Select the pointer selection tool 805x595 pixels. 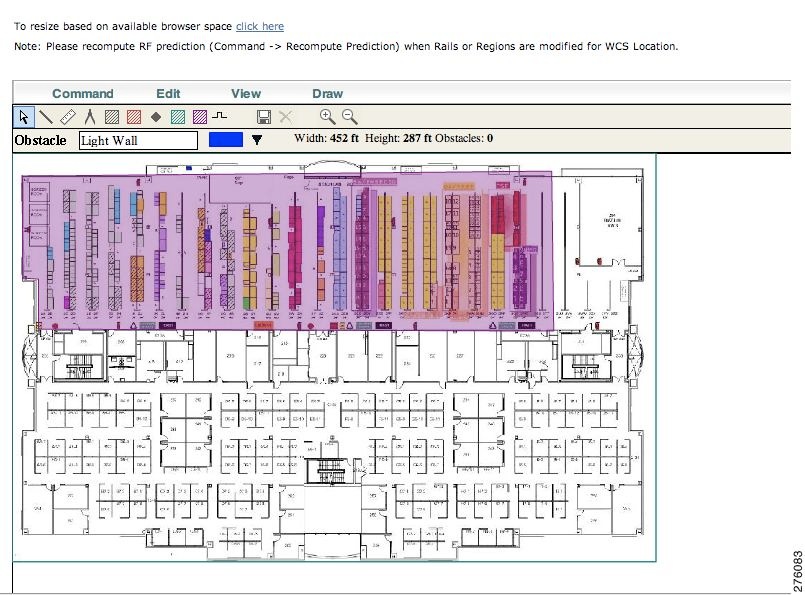tap(24, 116)
